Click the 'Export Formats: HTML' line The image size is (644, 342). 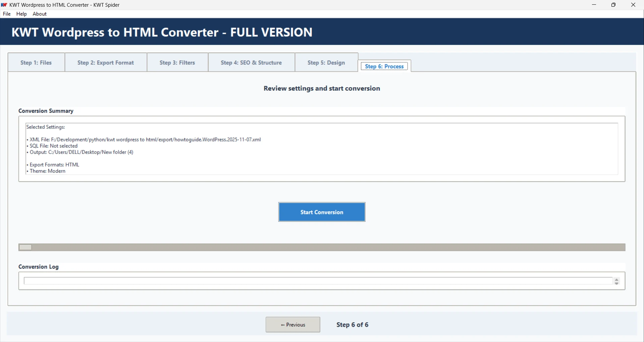point(53,165)
